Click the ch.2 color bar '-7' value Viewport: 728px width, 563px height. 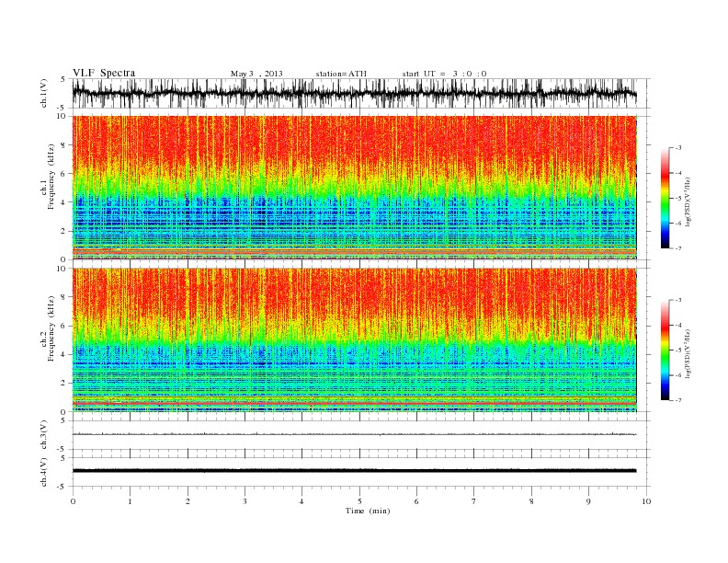pos(677,400)
